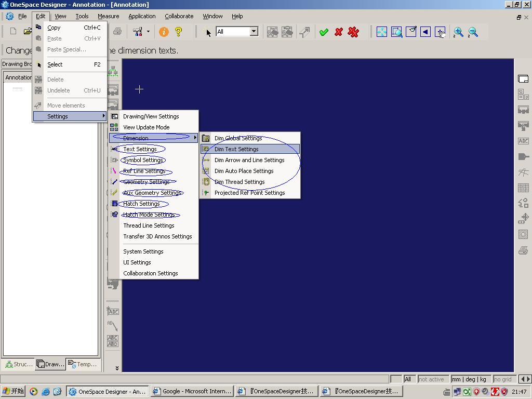This screenshot has height=399, width=532.
Task: Select Dim Arrow and Line Settings
Action: (x=250, y=160)
